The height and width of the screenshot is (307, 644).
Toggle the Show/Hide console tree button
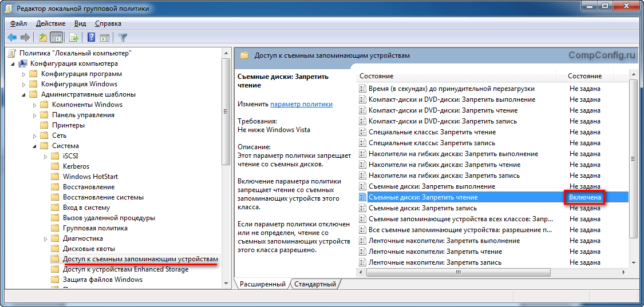(x=56, y=38)
